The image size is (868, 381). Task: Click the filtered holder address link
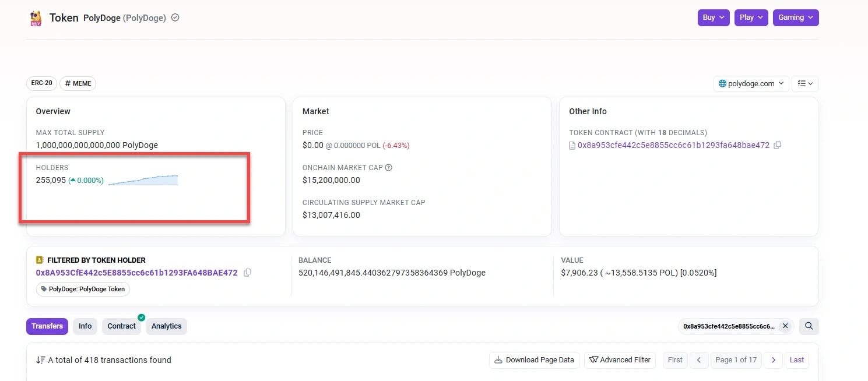(136, 272)
